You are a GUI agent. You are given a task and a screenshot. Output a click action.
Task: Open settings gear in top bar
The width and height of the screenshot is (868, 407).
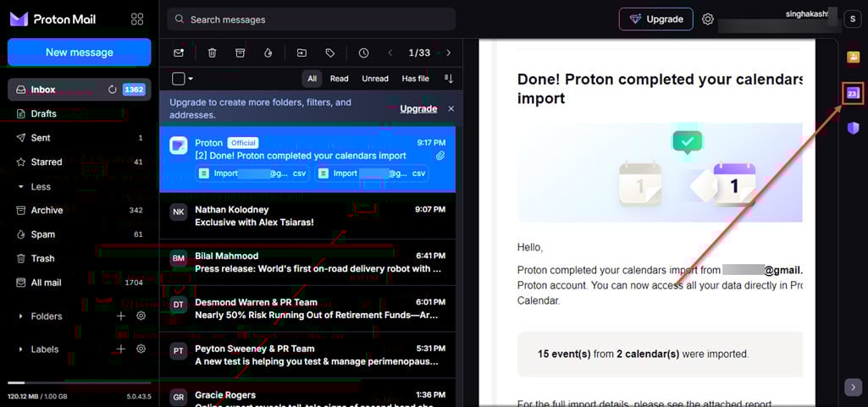tap(707, 19)
